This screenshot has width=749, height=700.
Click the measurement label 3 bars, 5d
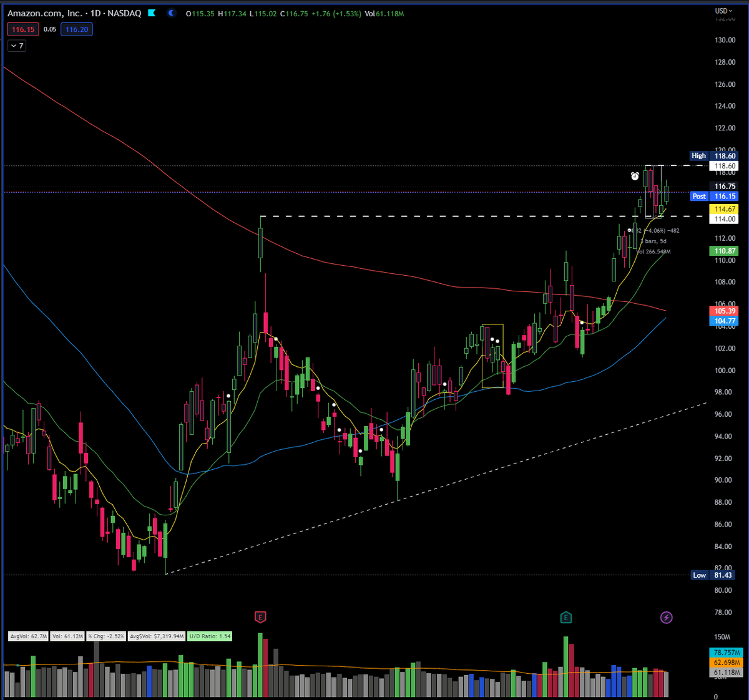pos(654,241)
